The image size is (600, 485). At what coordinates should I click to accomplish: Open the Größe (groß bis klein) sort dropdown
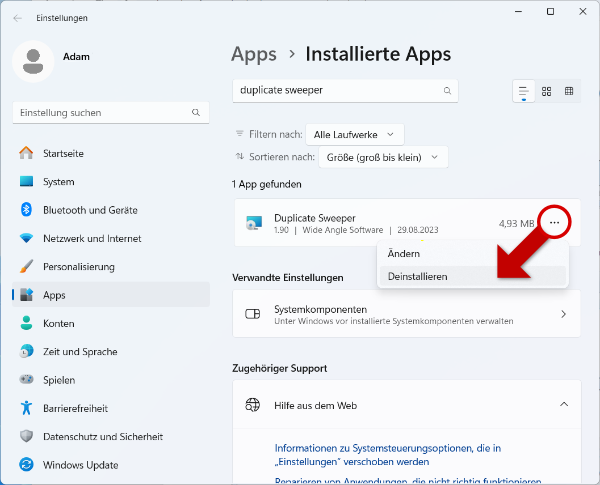pos(383,157)
